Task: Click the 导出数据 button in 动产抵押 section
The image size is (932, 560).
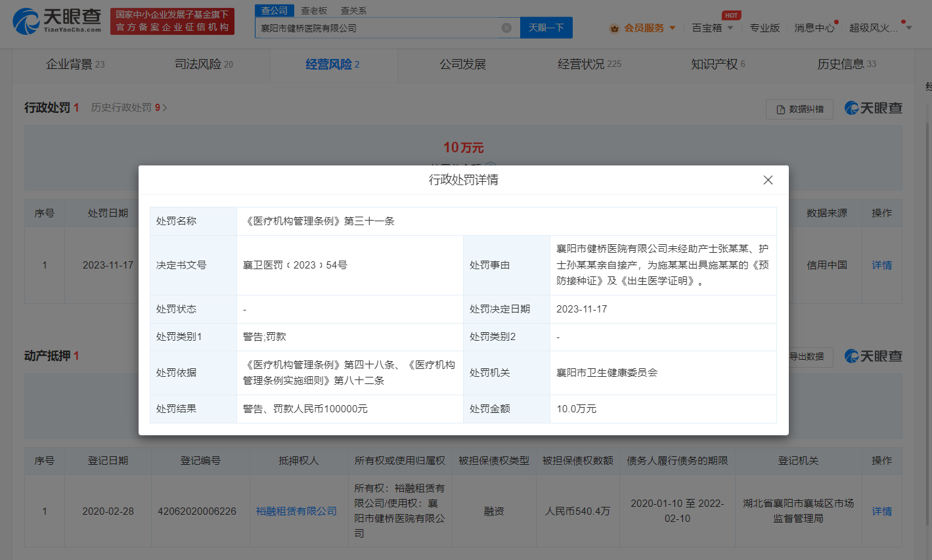Action: tap(806, 356)
